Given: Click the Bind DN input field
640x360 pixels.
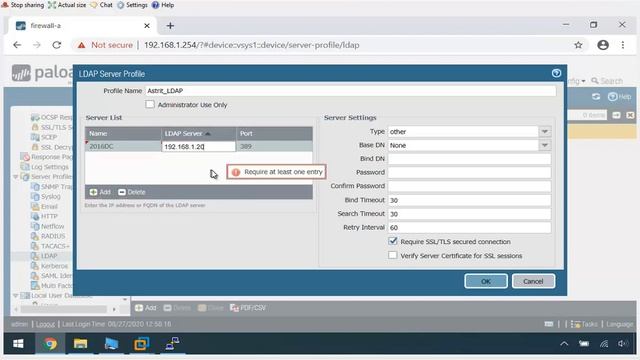Looking at the screenshot, I should click(x=469, y=159).
